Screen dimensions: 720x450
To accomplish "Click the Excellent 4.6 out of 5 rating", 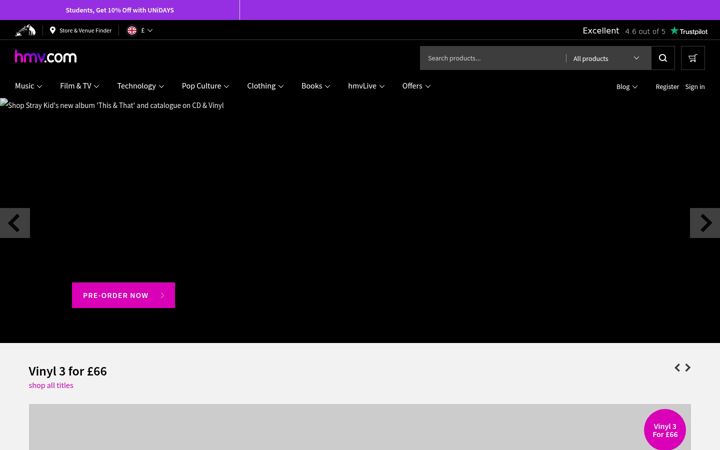I will (x=624, y=31).
